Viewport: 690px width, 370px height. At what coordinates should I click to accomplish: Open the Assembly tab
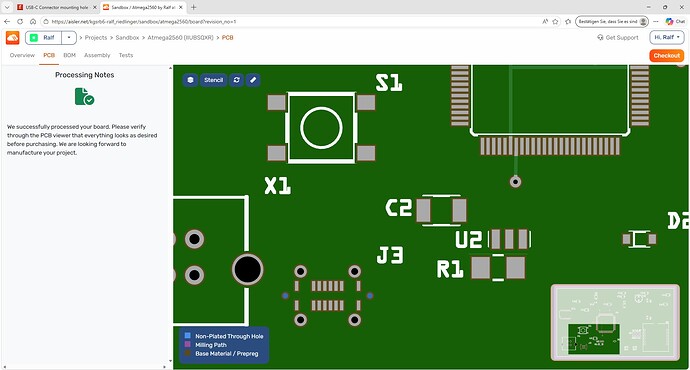[97, 55]
